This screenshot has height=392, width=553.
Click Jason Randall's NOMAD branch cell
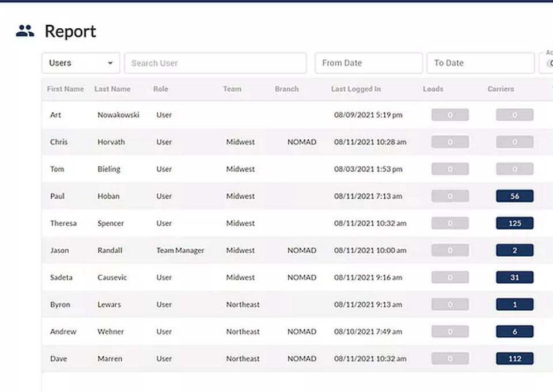coord(301,250)
